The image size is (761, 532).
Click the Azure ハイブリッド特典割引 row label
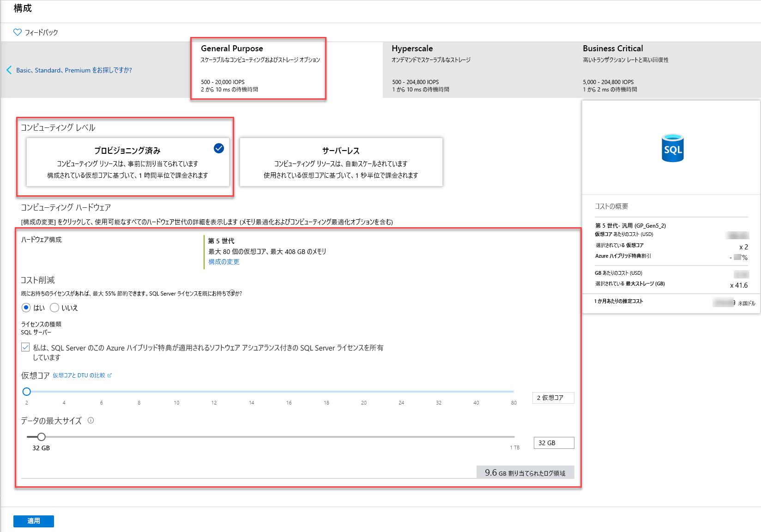click(623, 256)
